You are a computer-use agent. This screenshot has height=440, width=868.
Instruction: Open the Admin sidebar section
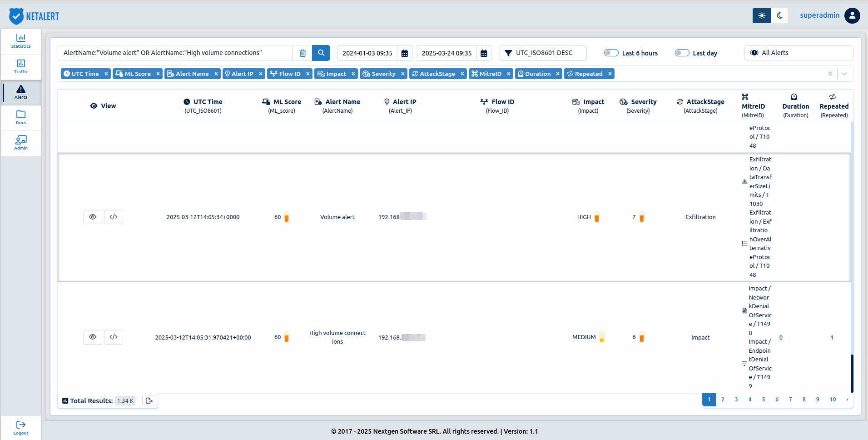click(x=21, y=143)
